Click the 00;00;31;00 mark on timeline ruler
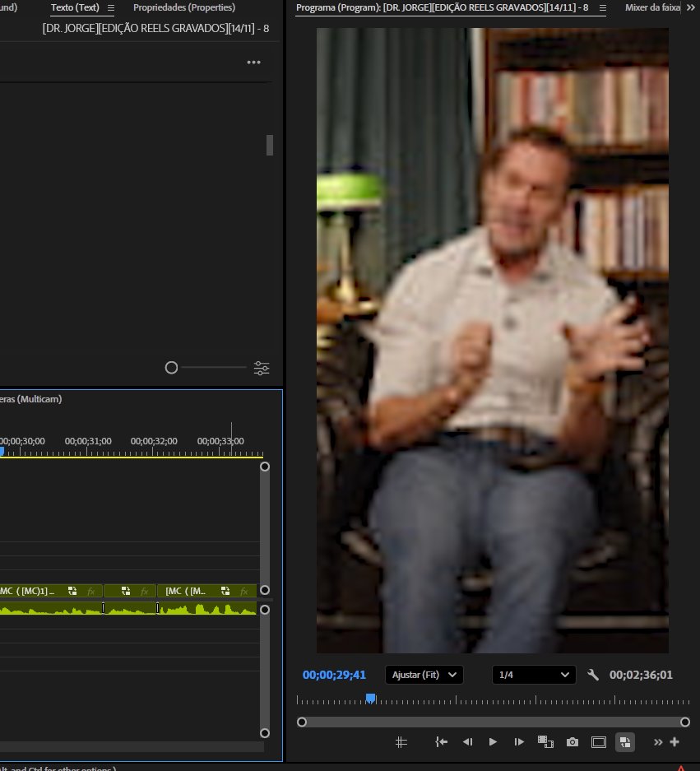 point(88,441)
